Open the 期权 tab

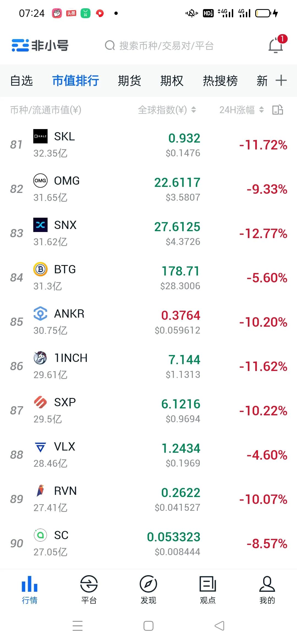click(172, 81)
